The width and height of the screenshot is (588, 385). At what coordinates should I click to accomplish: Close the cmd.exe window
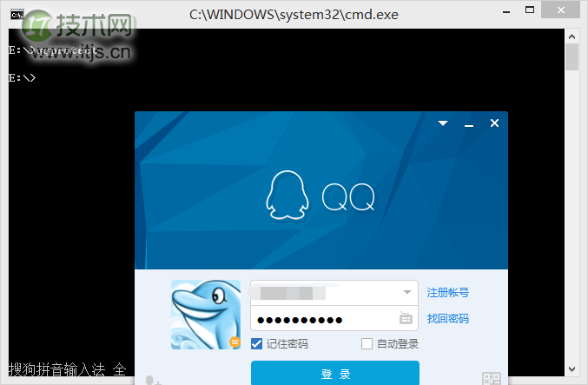560,10
